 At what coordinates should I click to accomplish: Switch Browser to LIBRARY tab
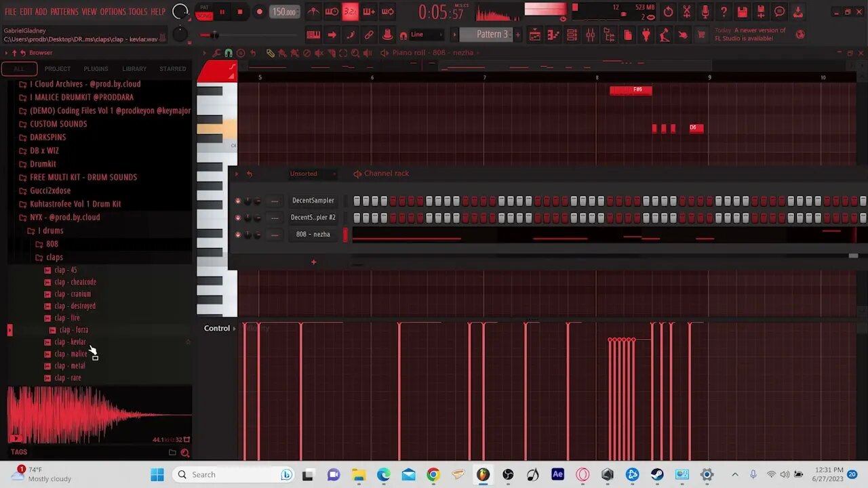(134, 68)
